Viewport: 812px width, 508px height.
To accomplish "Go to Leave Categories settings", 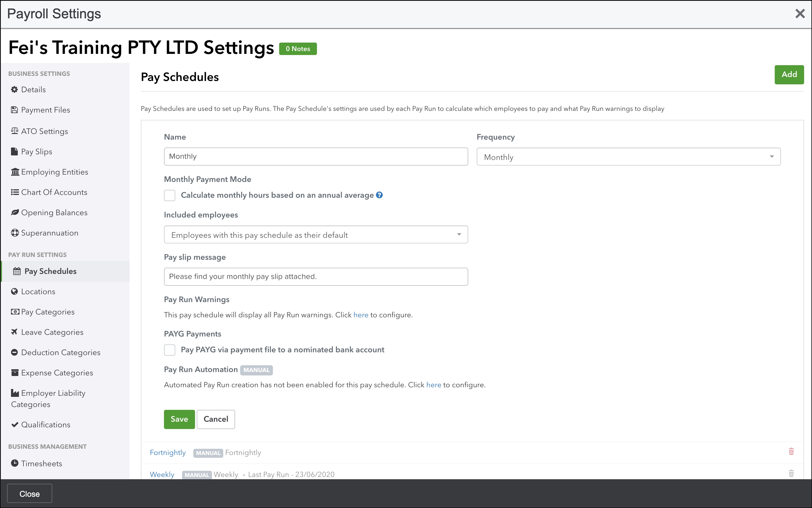I will click(52, 332).
